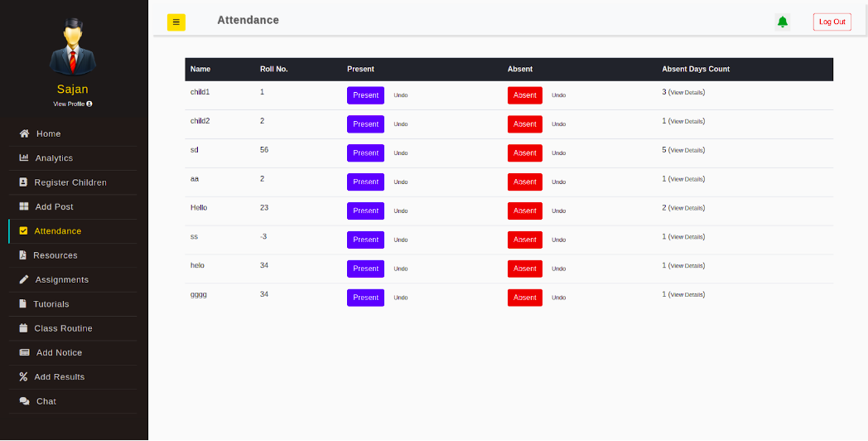The height and width of the screenshot is (441, 868).
Task: Select Add Notice in the sidebar
Action: 59,353
